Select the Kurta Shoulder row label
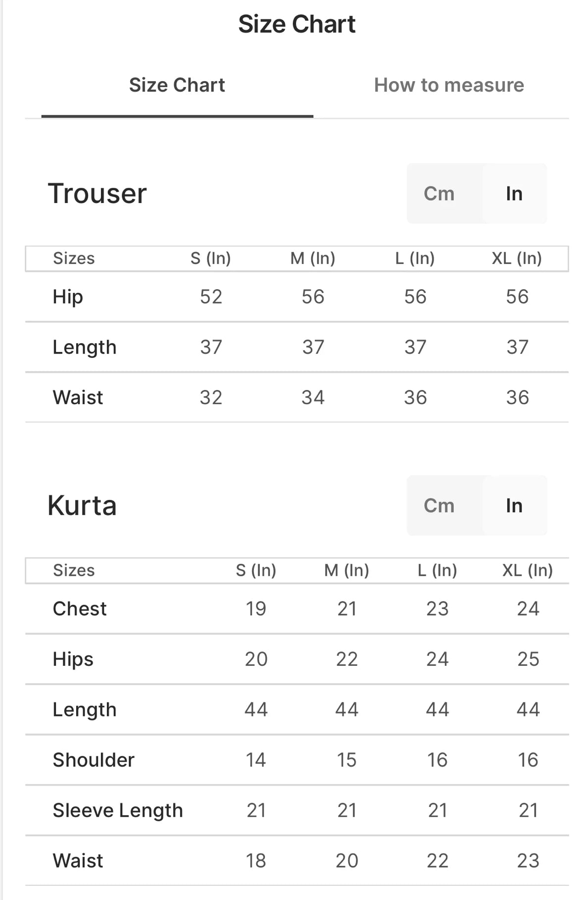 pyautogui.click(x=94, y=760)
